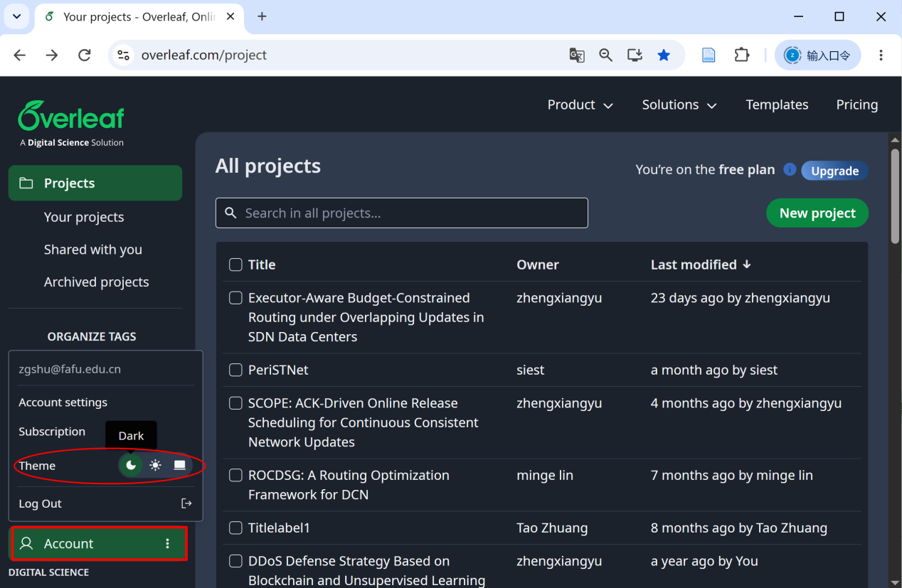Click the Owner column header
The image size is (902, 588).
point(538,264)
